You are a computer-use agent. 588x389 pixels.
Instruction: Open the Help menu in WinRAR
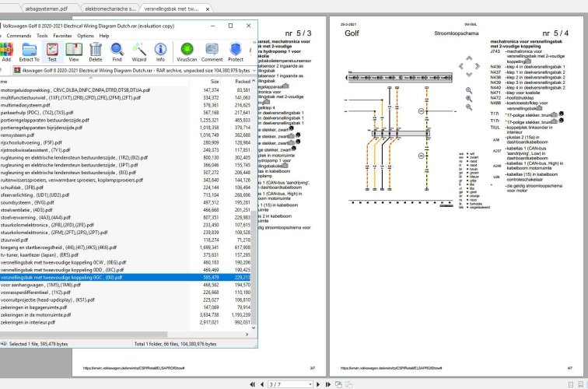[x=104, y=36]
